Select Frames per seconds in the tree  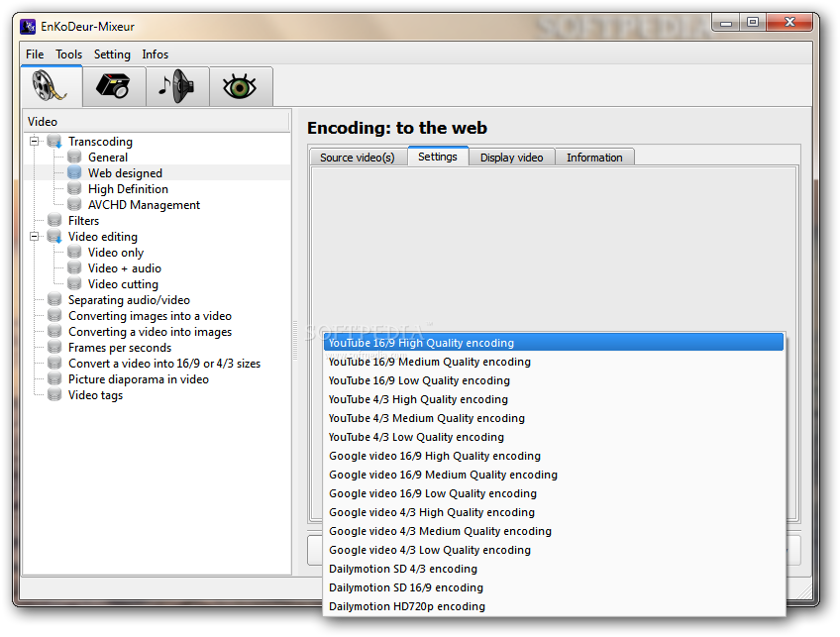[120, 347]
